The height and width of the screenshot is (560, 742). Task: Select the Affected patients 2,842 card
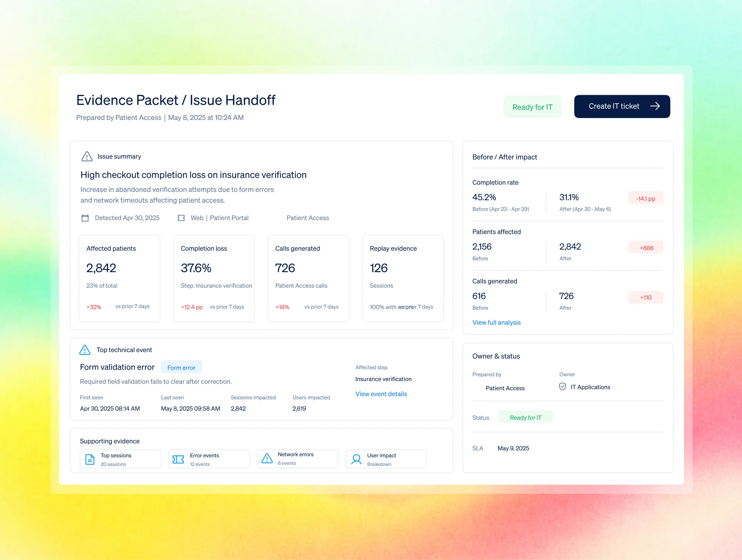119,278
